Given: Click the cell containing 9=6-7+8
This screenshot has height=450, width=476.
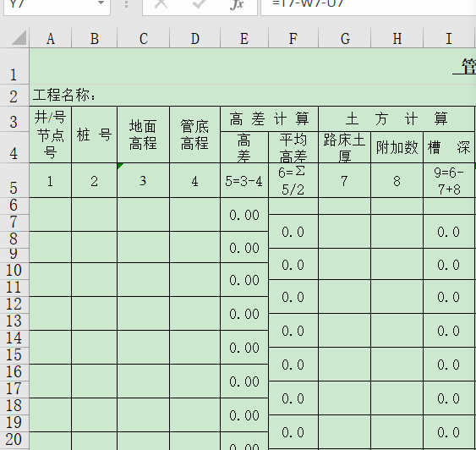Looking at the screenshot, I should [449, 180].
